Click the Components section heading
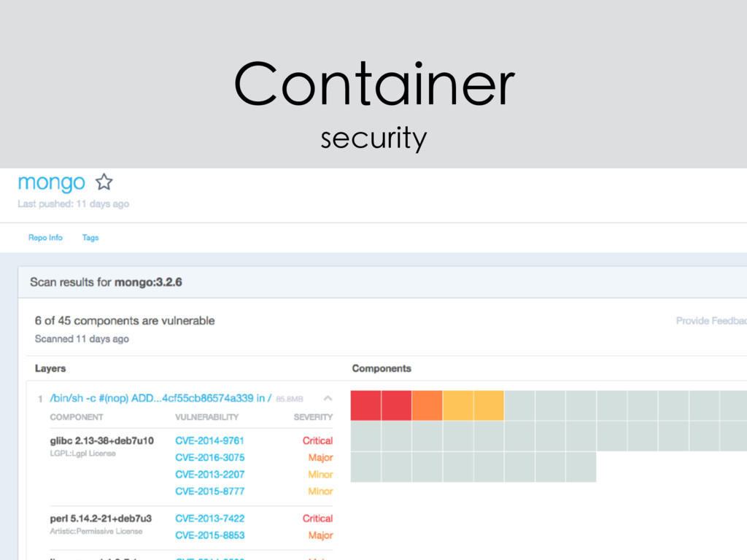 point(382,368)
